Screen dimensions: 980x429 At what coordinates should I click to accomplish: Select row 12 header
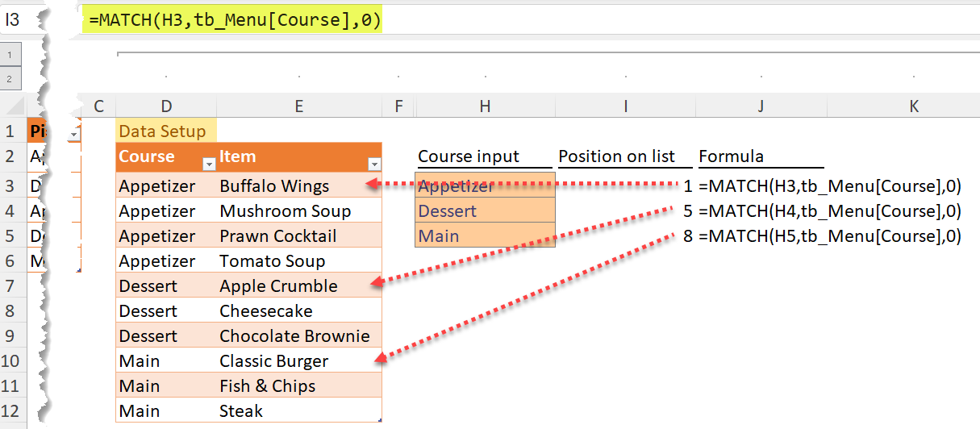click(x=14, y=411)
